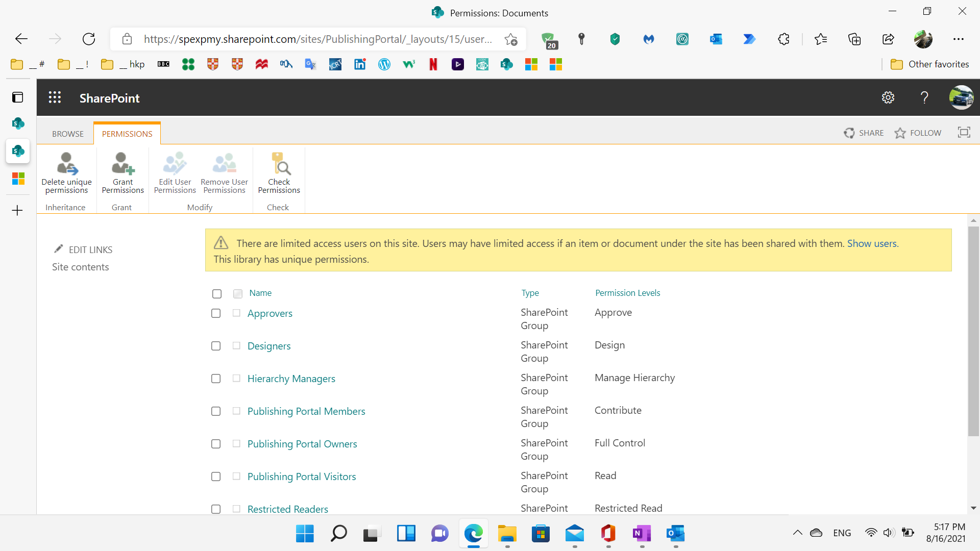Click Remove User Permissions ribbon button
Viewport: 980px width, 551px height.
click(x=224, y=173)
